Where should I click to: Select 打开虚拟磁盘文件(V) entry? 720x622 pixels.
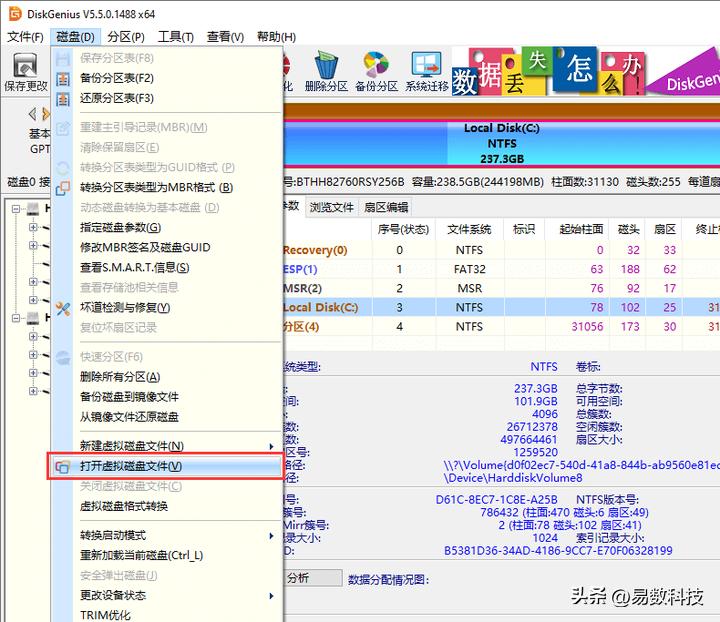(167, 466)
